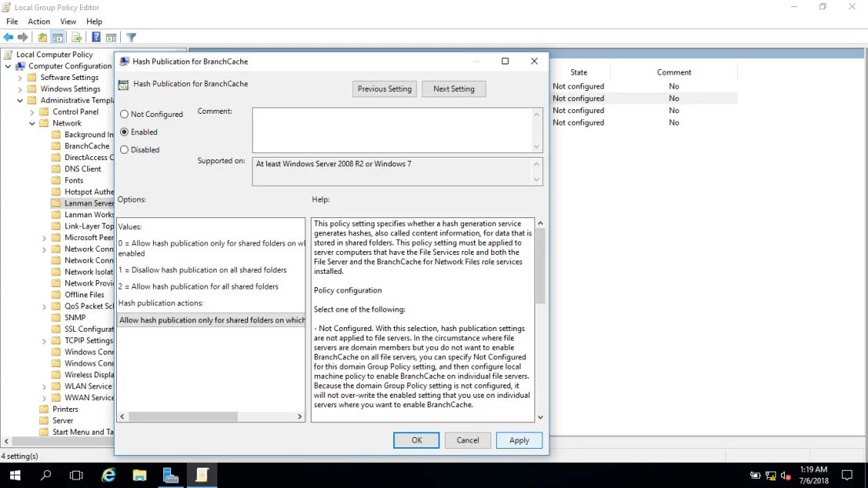868x488 pixels.
Task: Open the Help toolbar icon
Action: pos(96,37)
